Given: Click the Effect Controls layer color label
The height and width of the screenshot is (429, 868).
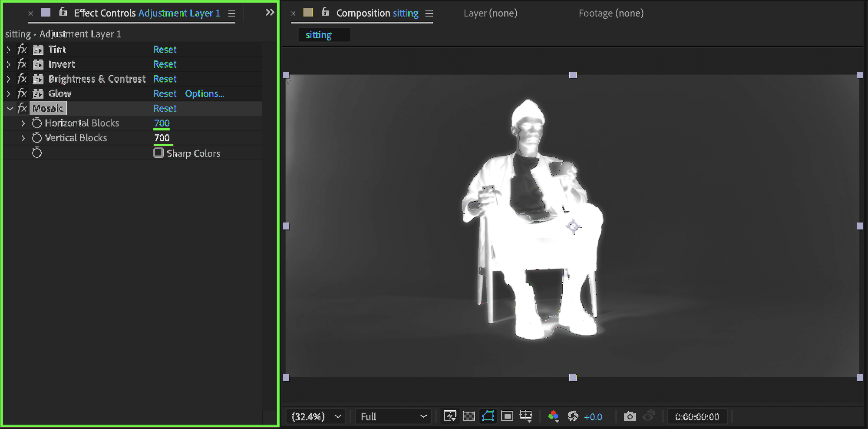Looking at the screenshot, I should pos(46,12).
